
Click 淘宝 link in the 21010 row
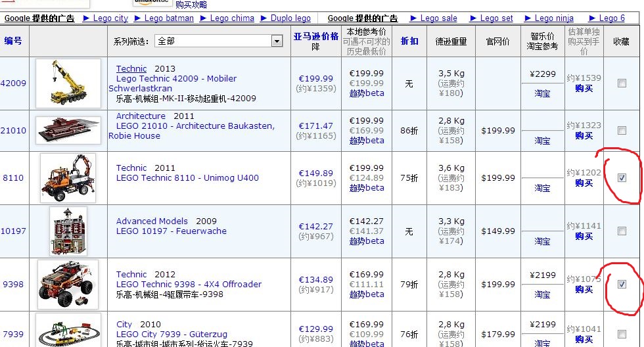click(542, 141)
